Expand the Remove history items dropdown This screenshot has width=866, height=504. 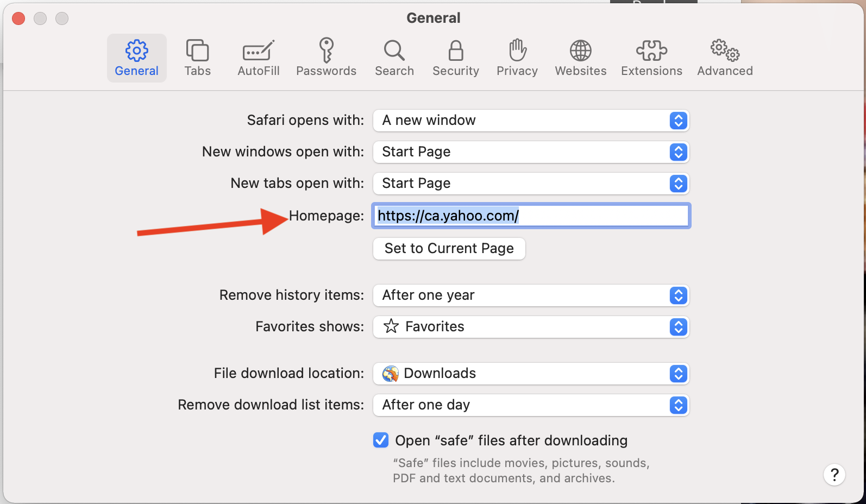point(531,295)
